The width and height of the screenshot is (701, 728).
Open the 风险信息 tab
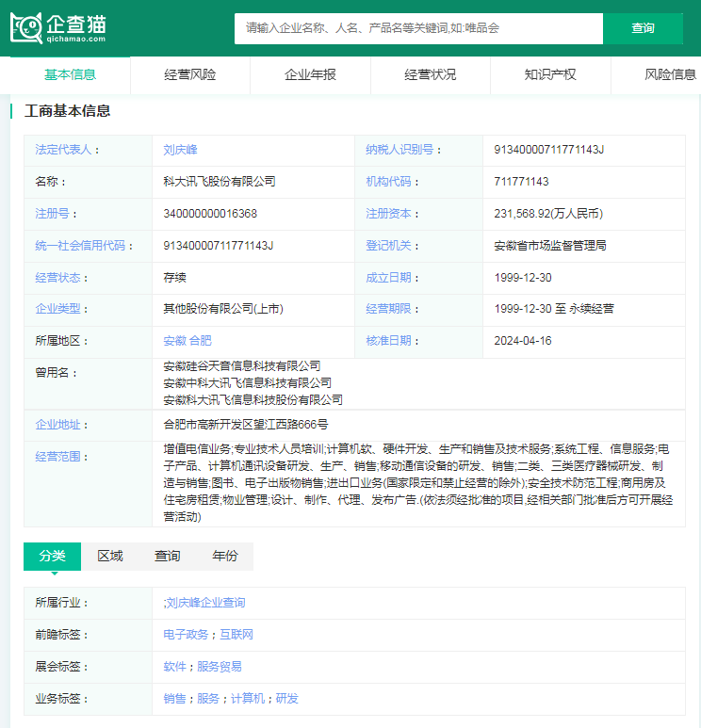[x=669, y=74]
